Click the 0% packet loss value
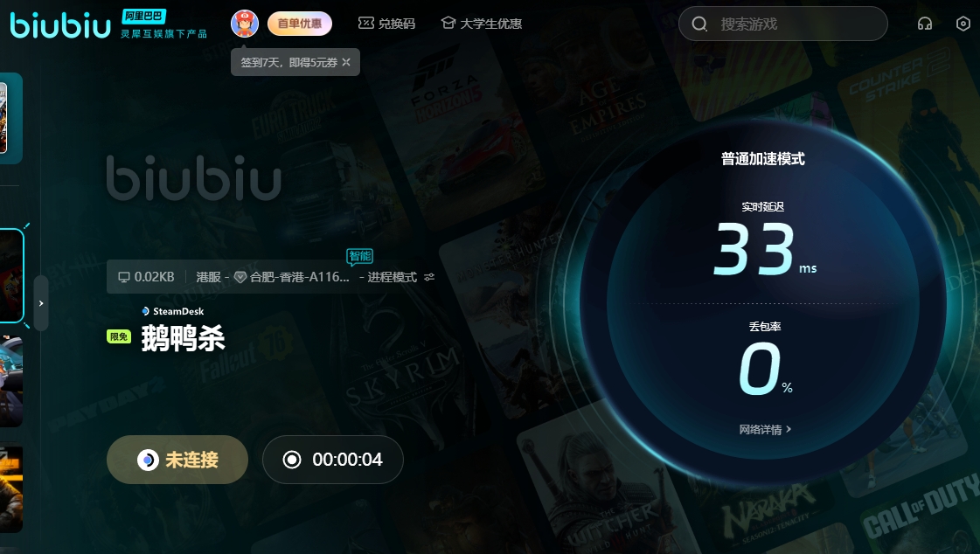This screenshot has height=554, width=980. tap(765, 370)
